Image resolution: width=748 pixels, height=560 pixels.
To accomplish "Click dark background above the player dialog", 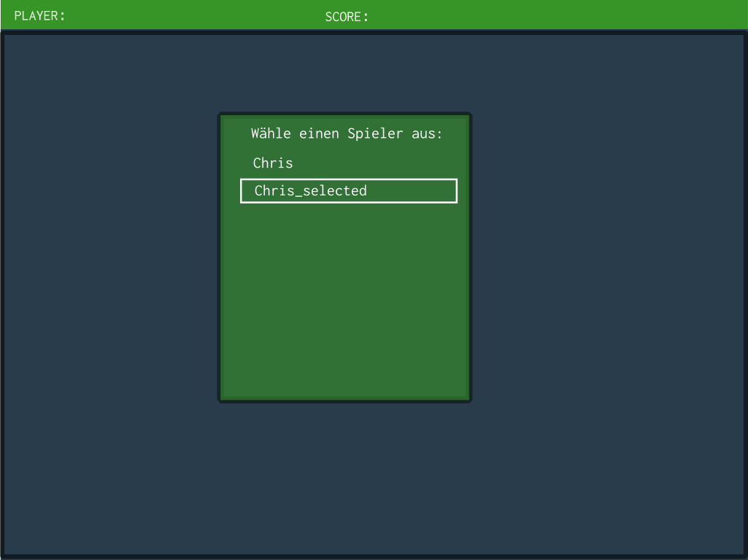I will (x=344, y=73).
